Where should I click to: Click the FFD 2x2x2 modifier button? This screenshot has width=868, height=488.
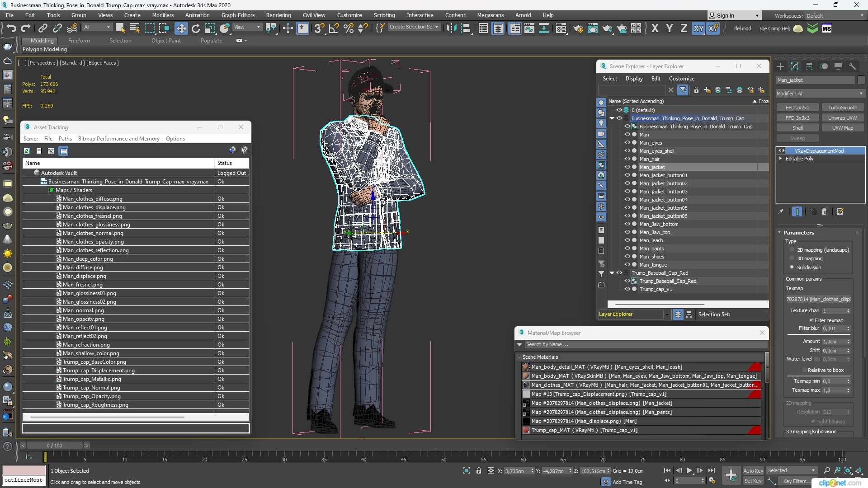(797, 108)
